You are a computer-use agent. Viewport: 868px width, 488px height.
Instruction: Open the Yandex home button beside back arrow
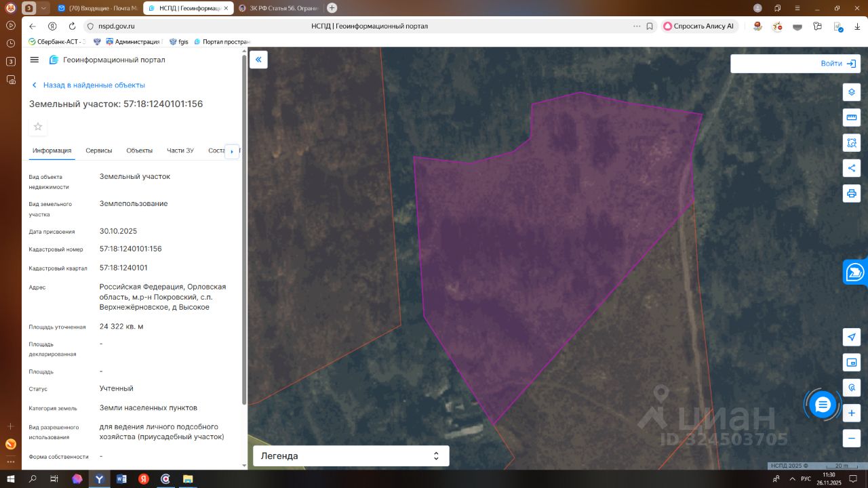(x=52, y=26)
